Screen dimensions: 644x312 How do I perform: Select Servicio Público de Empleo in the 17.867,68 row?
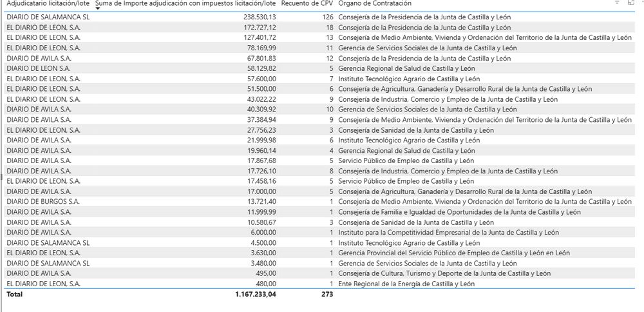(406, 161)
